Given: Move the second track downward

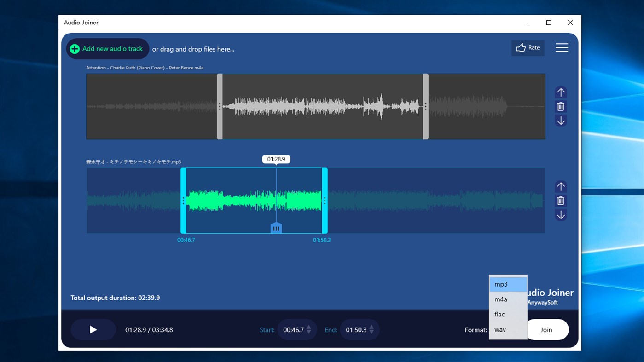Looking at the screenshot, I should tap(561, 215).
